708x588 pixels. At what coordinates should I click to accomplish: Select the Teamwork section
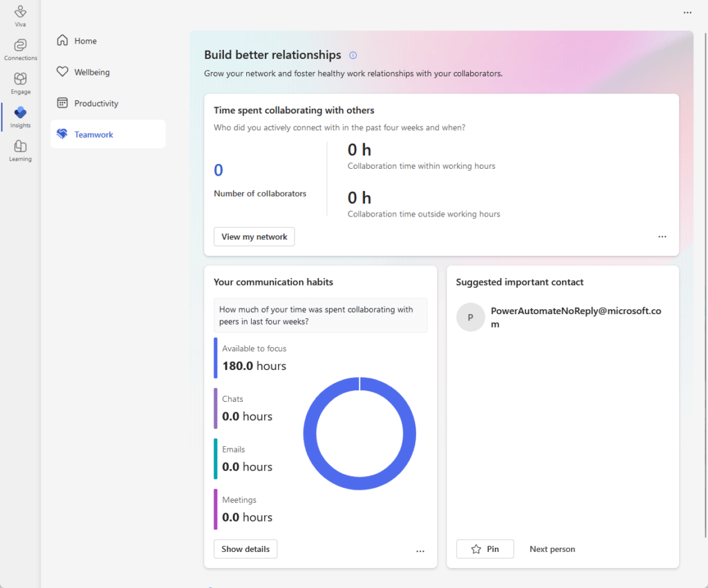[108, 134]
